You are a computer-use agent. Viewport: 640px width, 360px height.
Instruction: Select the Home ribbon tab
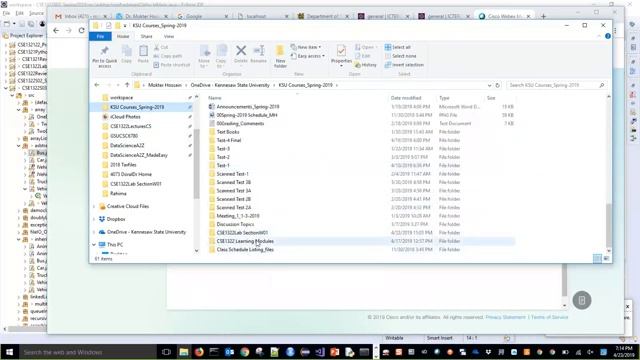point(123,36)
